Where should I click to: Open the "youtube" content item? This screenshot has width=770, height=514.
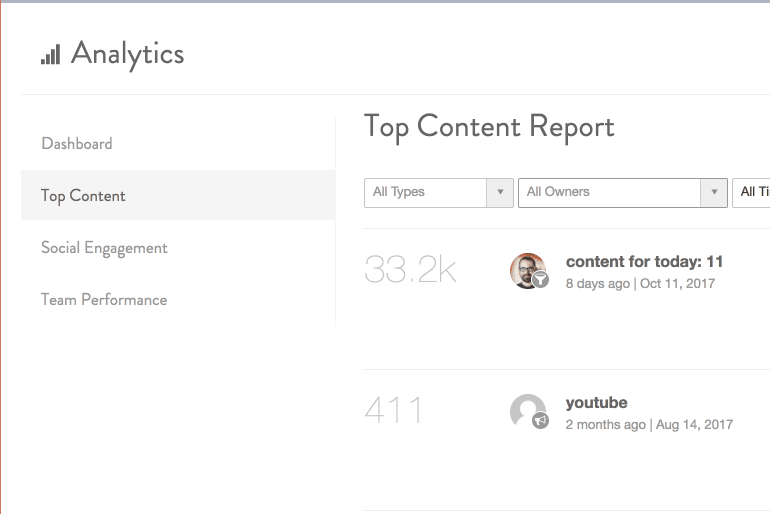click(596, 403)
